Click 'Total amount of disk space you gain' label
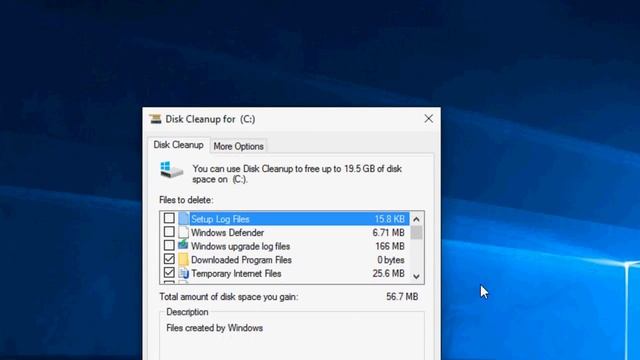Image resolution: width=640 pixels, height=360 pixels. pos(229,297)
